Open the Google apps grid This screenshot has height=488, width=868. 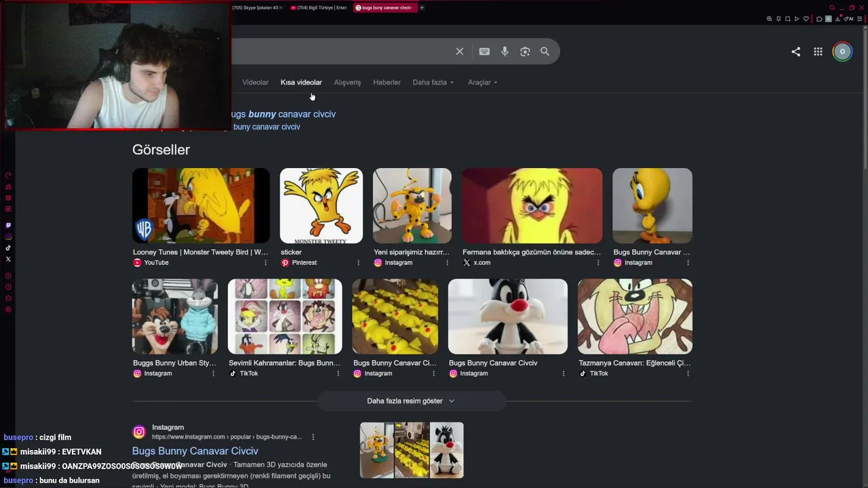pos(818,52)
